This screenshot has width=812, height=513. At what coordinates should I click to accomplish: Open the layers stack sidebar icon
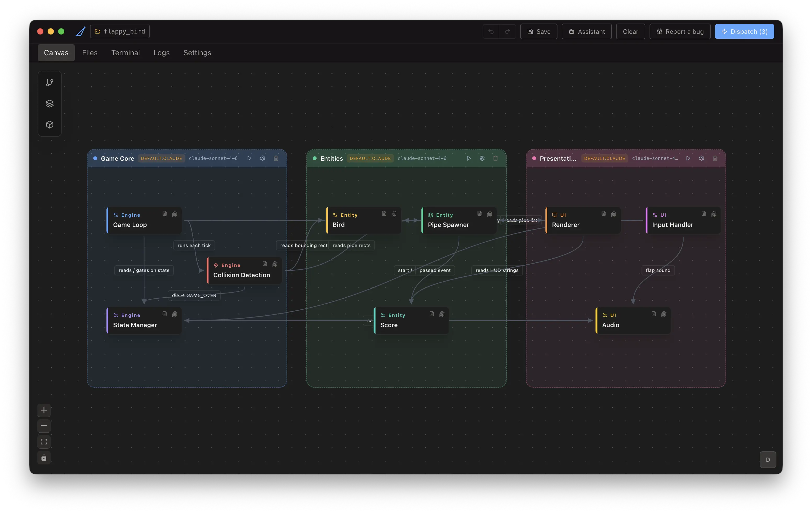49,104
